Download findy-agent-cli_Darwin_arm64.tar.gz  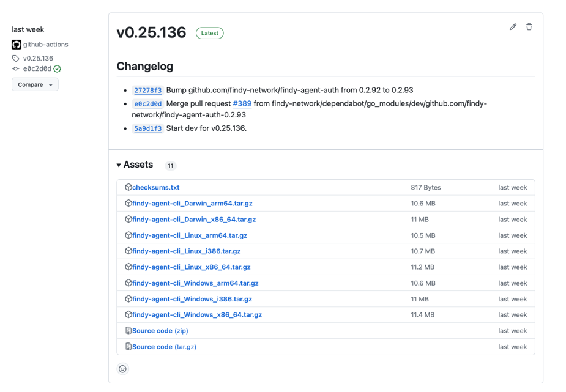192,204
